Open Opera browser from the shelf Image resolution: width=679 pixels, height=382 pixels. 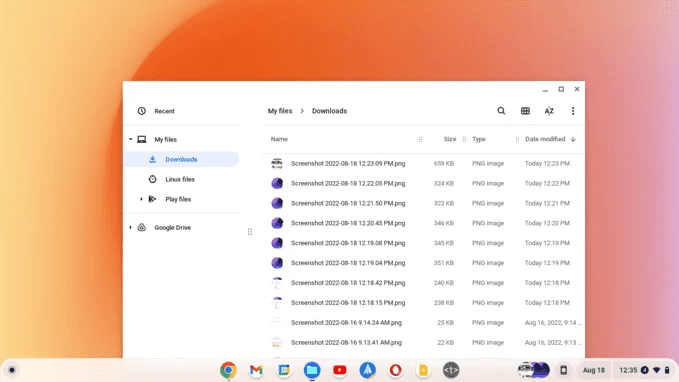pyautogui.click(x=395, y=370)
